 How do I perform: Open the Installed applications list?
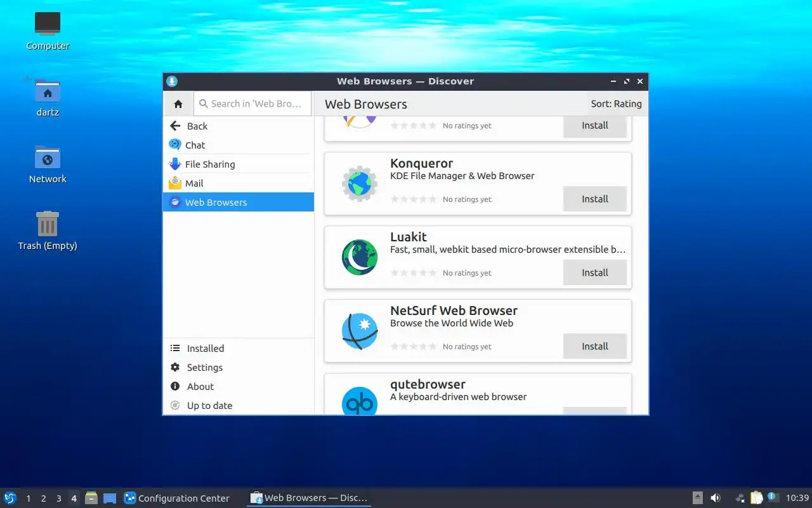(239, 348)
